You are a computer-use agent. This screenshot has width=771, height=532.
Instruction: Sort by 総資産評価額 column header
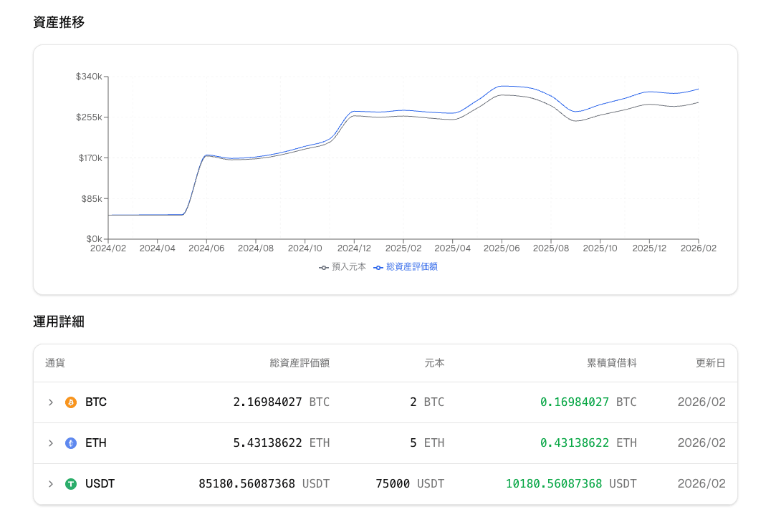click(300, 363)
